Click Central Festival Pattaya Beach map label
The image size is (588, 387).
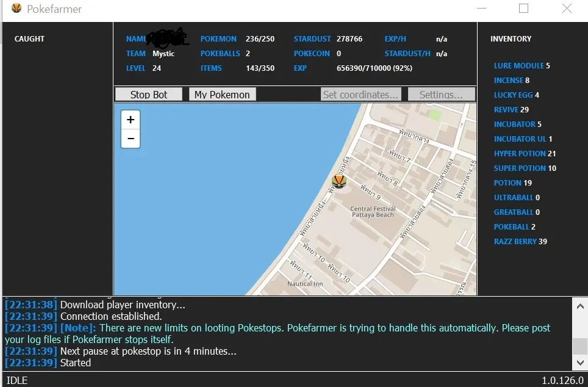pyautogui.click(x=373, y=212)
